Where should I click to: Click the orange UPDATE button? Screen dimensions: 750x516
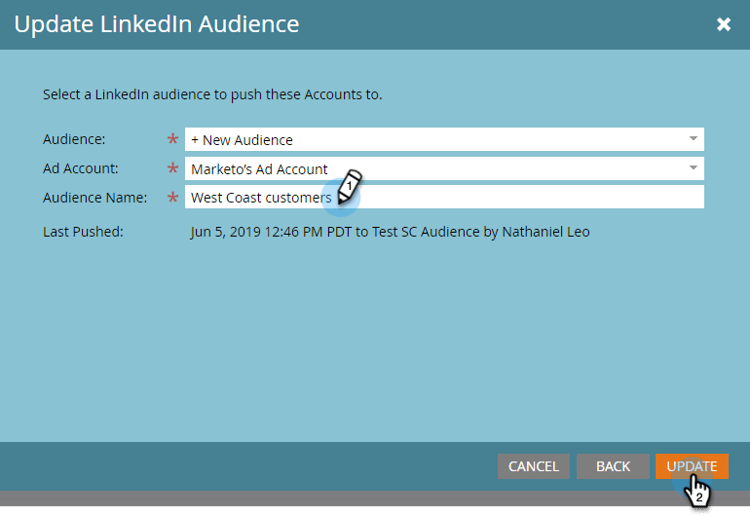point(692,466)
